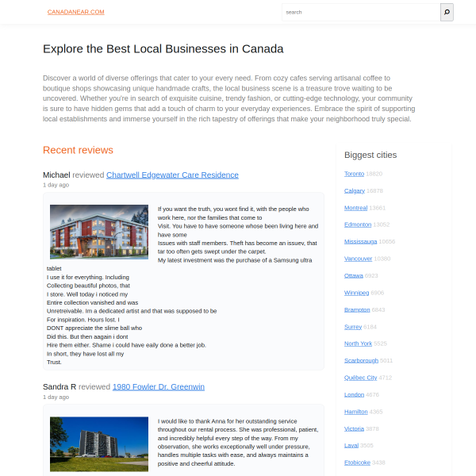Click '1 day ago' under Michael's review

tap(56, 185)
